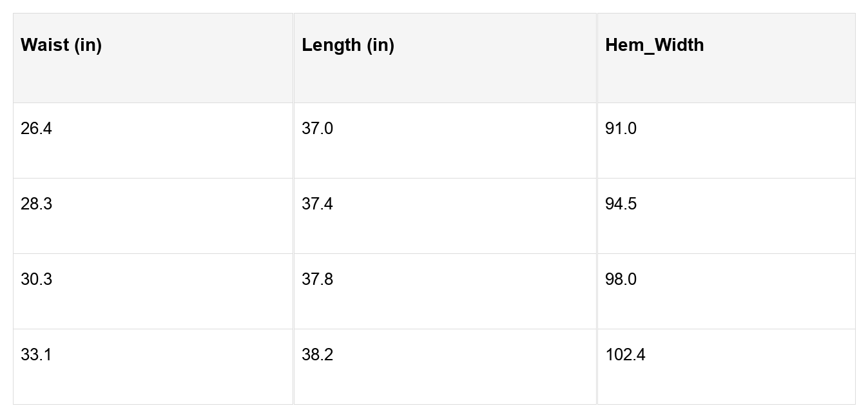Select the waist value 26.4 cell

click(36, 129)
